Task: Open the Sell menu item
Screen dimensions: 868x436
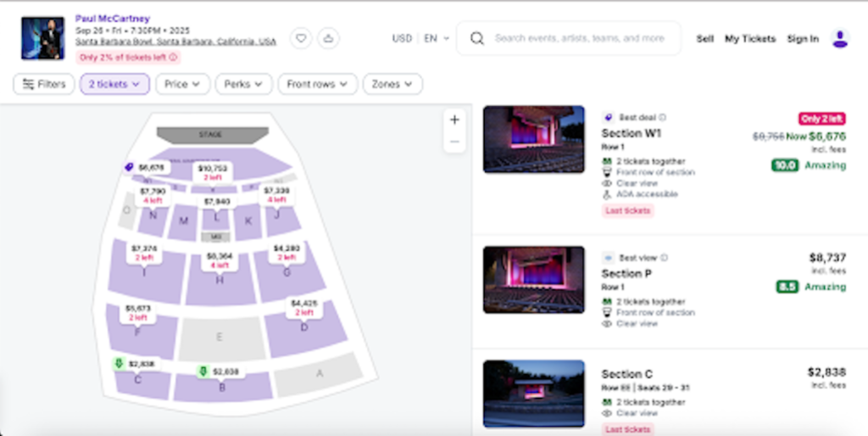Action: (x=704, y=38)
